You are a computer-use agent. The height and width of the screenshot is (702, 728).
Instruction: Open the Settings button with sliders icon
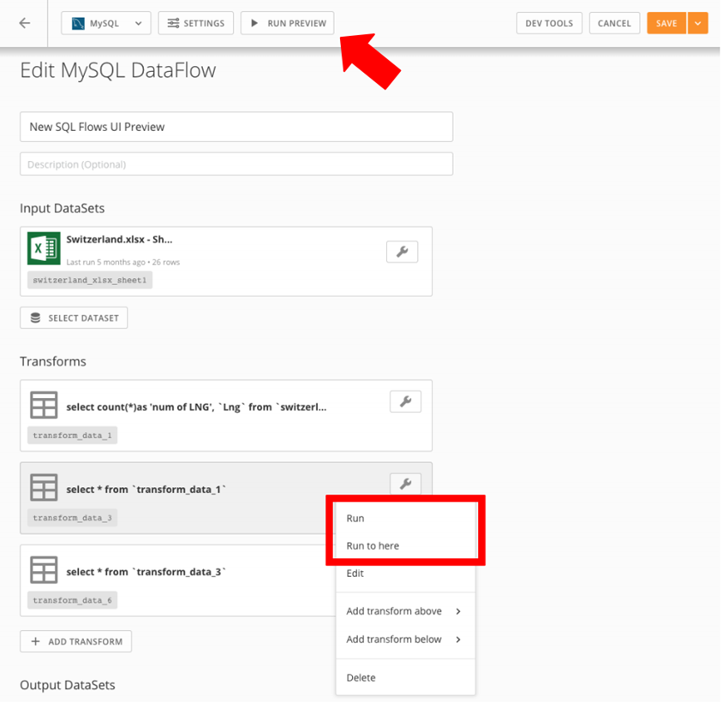[195, 23]
